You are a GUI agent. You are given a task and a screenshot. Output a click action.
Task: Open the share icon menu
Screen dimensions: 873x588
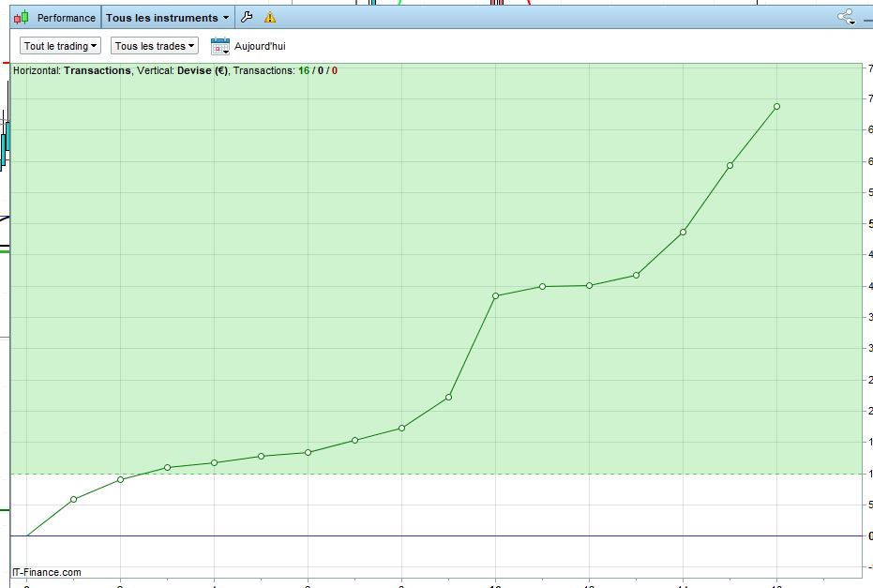tap(846, 17)
